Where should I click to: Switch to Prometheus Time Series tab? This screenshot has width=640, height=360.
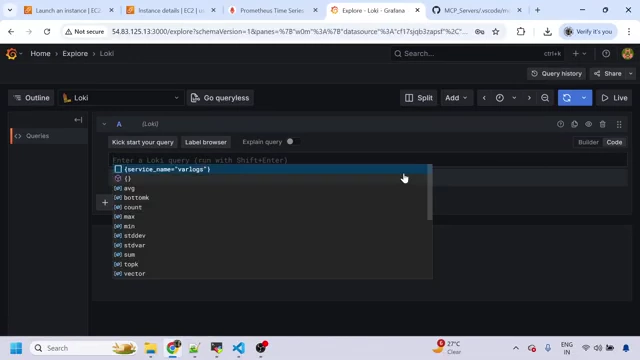coord(273,10)
